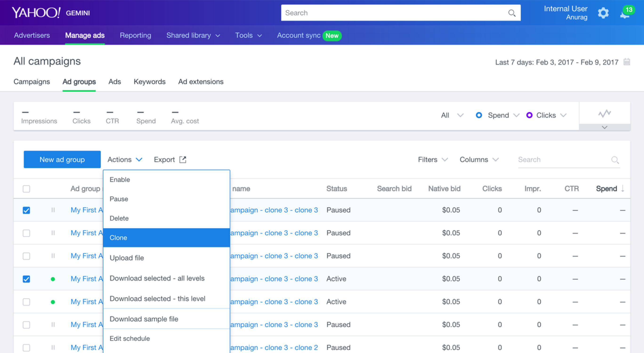Viewport: 644px width, 353px height.
Task: Click the table search magnifier icon
Action: pyautogui.click(x=615, y=160)
